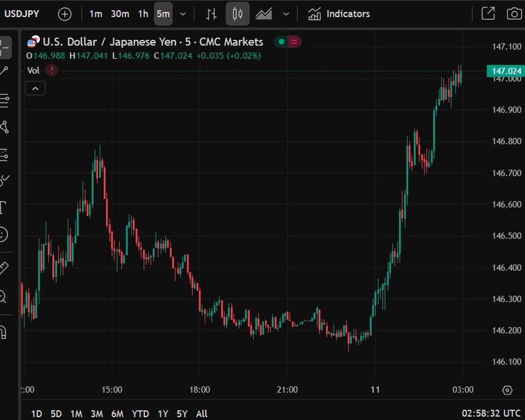The width and height of the screenshot is (525, 420).
Task: Click the pop-out share arrow icon
Action: [x=488, y=14]
